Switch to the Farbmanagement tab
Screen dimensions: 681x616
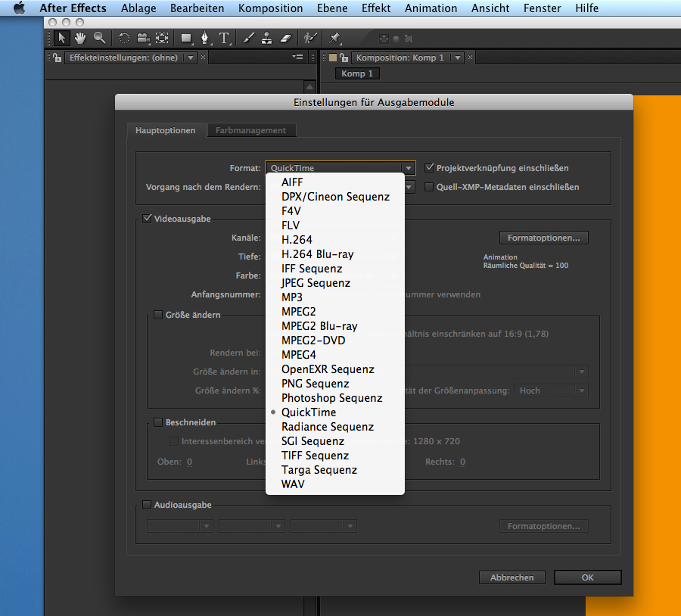251,130
